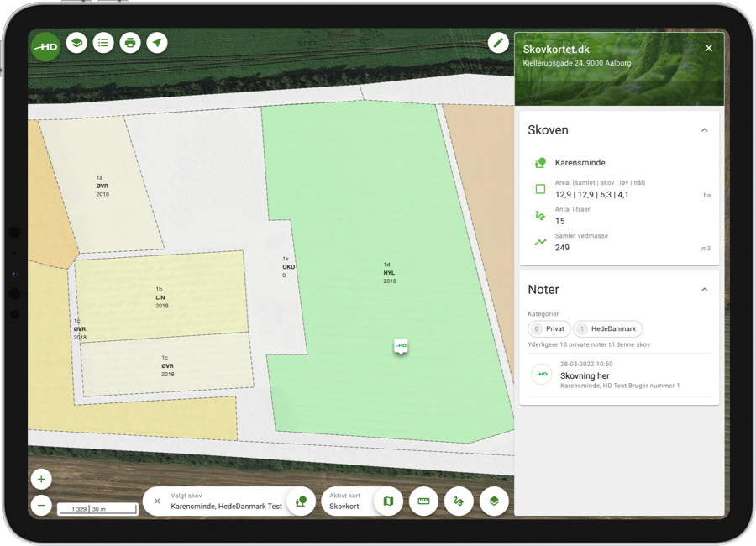Open the map layers button

tap(494, 501)
